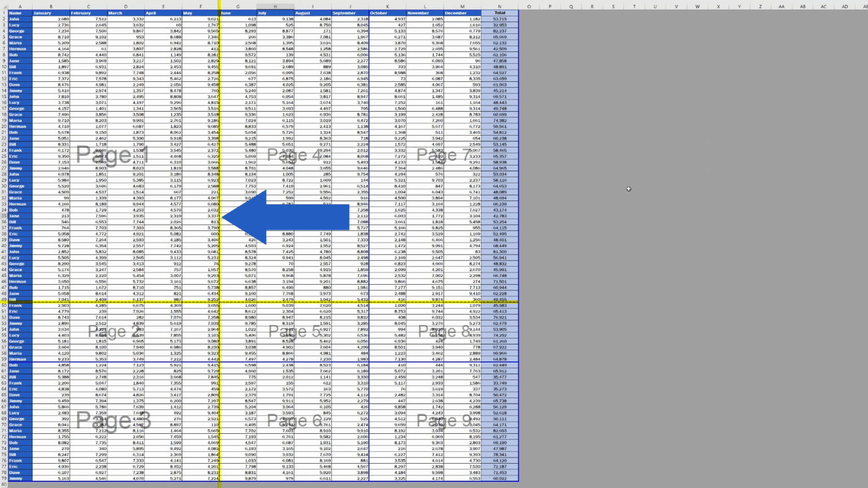Select column O header
Screen dimensions: 868x488
[529, 7]
